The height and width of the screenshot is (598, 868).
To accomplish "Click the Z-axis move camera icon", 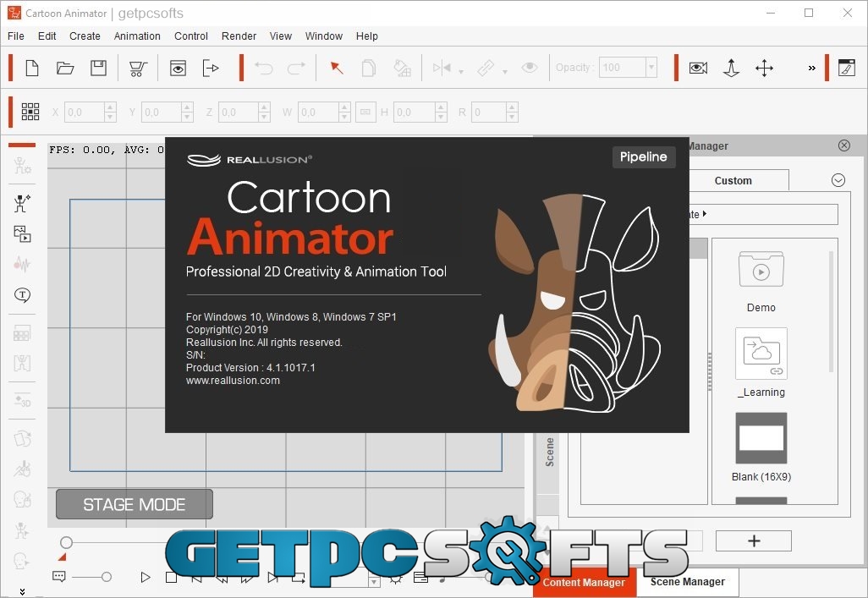I will point(731,69).
